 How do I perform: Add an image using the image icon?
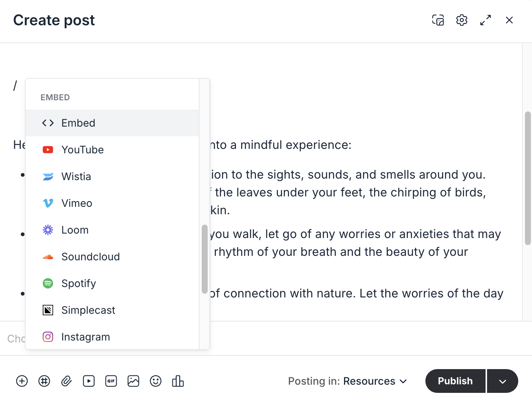pyautogui.click(x=133, y=381)
